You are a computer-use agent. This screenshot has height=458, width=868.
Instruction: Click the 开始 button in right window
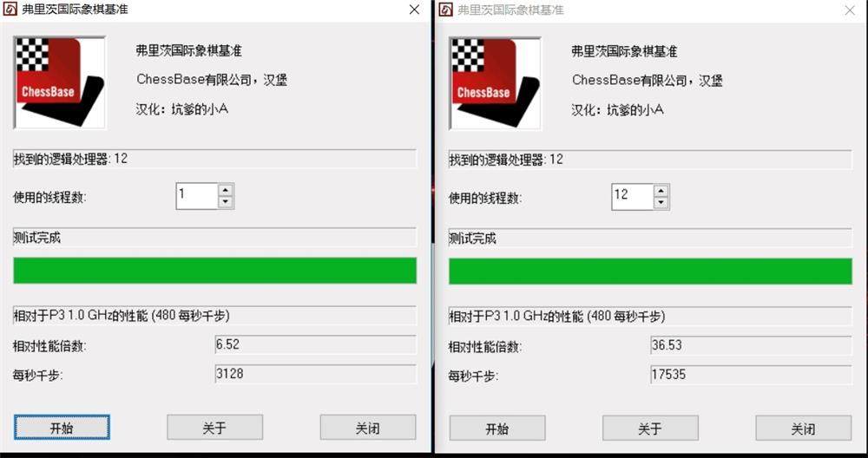pyautogui.click(x=497, y=429)
